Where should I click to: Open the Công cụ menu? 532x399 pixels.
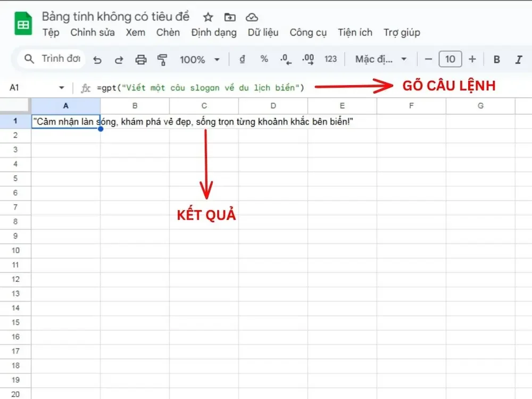(x=308, y=32)
